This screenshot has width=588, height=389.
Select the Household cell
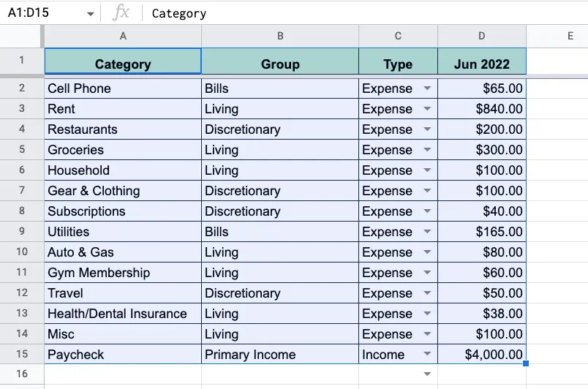[123, 170]
